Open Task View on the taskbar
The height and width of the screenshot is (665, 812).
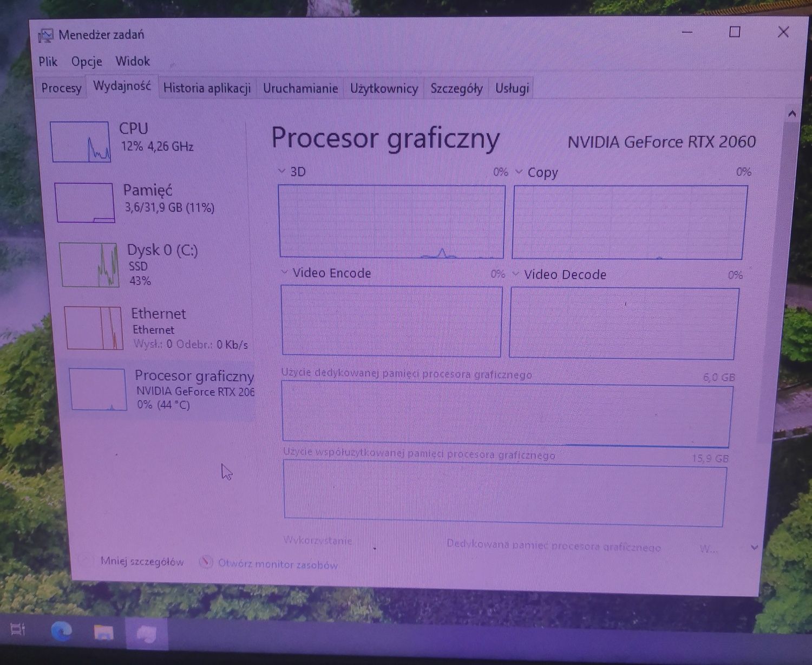tap(17, 629)
